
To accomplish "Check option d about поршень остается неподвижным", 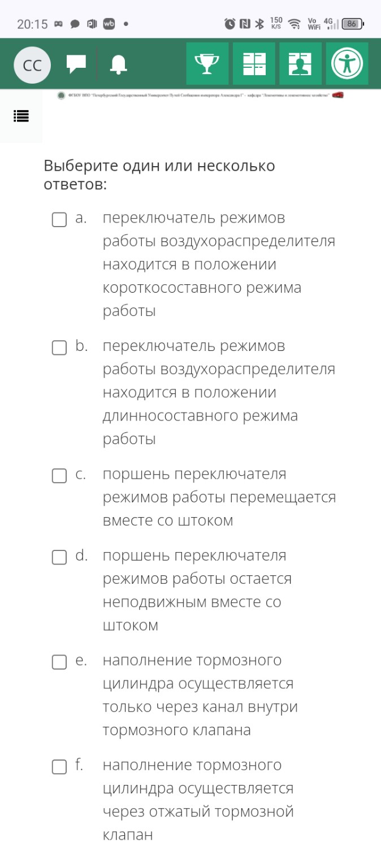I will pos(59,557).
